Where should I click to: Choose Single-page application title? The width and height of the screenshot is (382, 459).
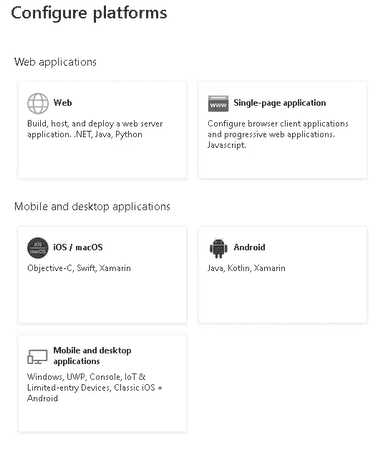point(280,103)
